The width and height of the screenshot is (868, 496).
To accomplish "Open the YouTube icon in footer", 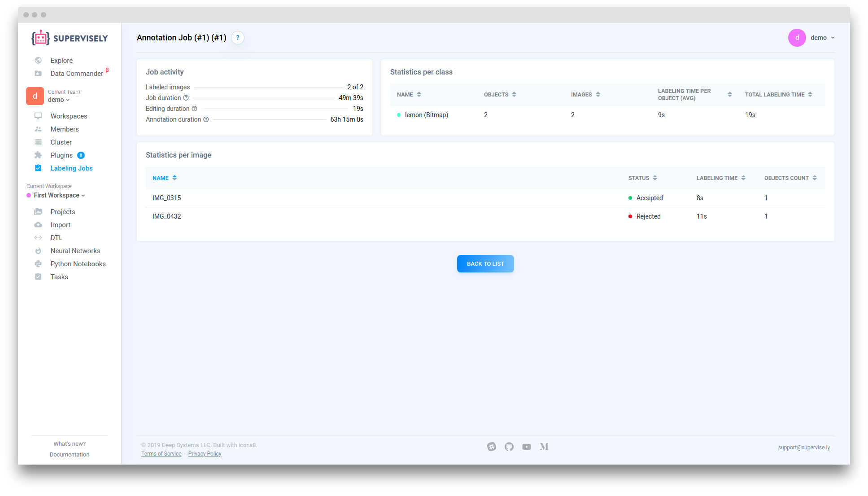I will point(527,447).
